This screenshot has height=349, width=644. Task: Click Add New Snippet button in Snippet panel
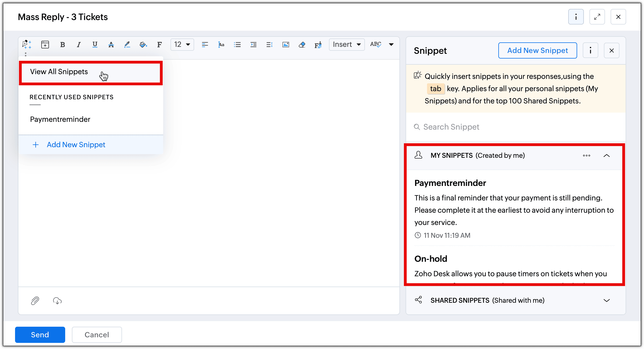tap(537, 50)
